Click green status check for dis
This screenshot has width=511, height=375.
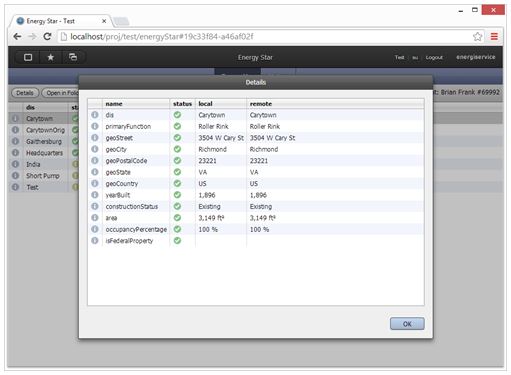177,115
